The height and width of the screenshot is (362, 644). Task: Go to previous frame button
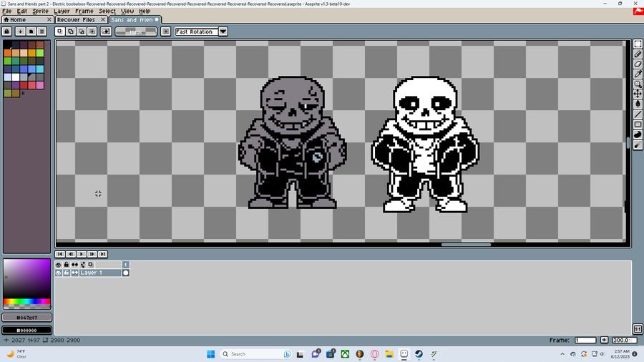(x=71, y=254)
